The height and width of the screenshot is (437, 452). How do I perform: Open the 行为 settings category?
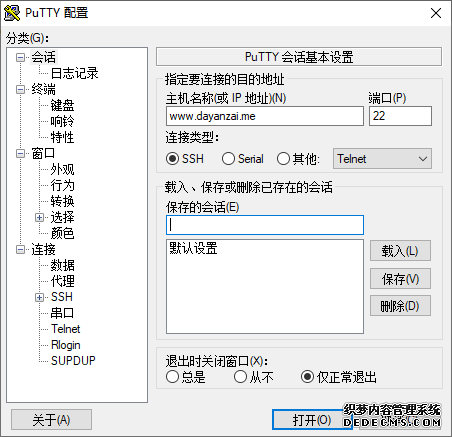[62, 185]
